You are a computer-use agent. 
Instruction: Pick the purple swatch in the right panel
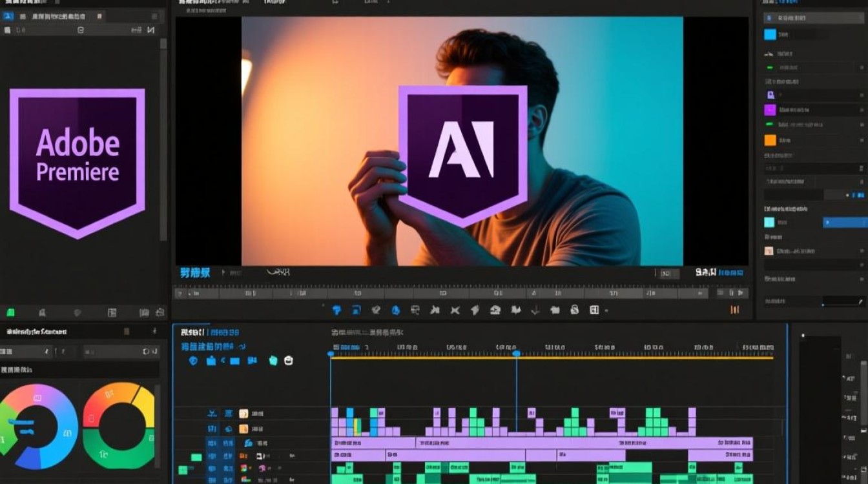point(770,110)
